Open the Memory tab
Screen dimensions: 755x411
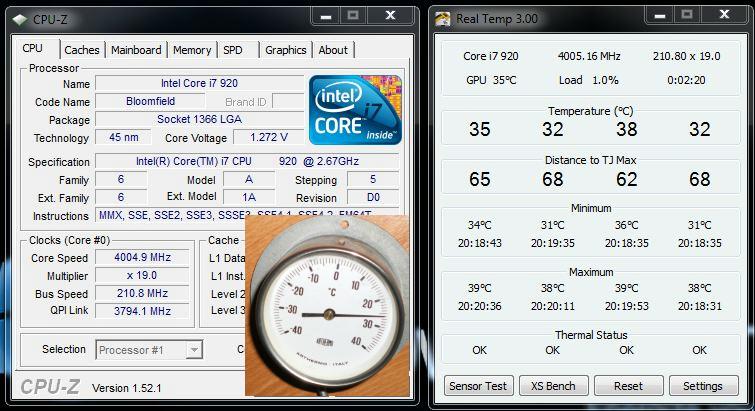click(x=192, y=50)
